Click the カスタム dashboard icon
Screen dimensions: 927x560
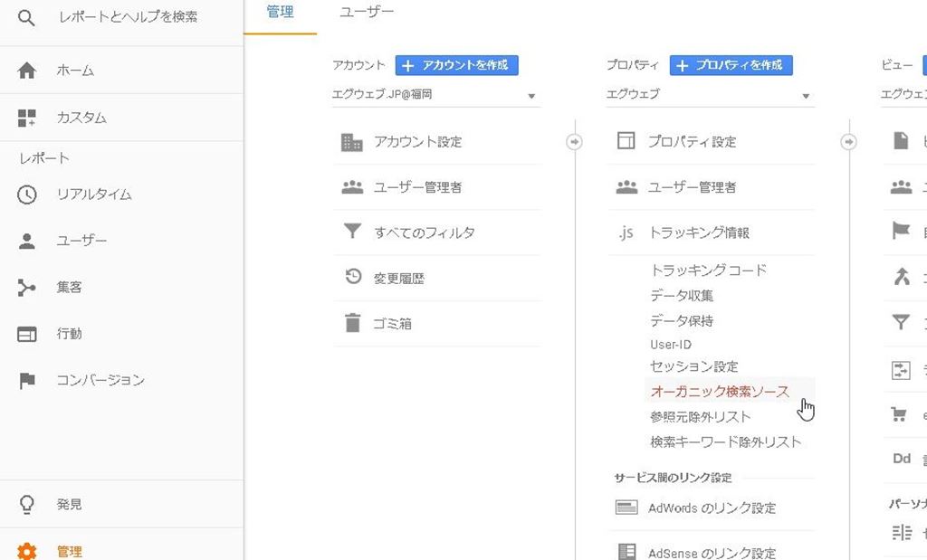coord(27,118)
